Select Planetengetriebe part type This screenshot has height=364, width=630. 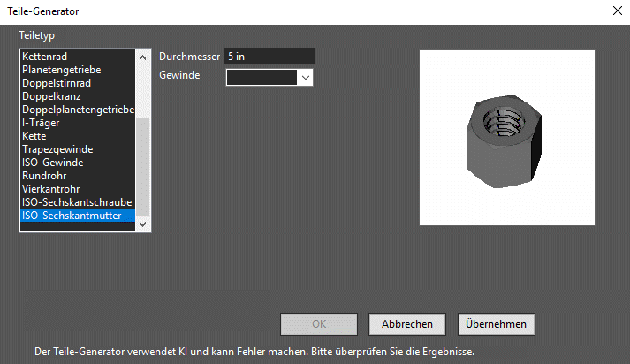[x=78, y=70]
